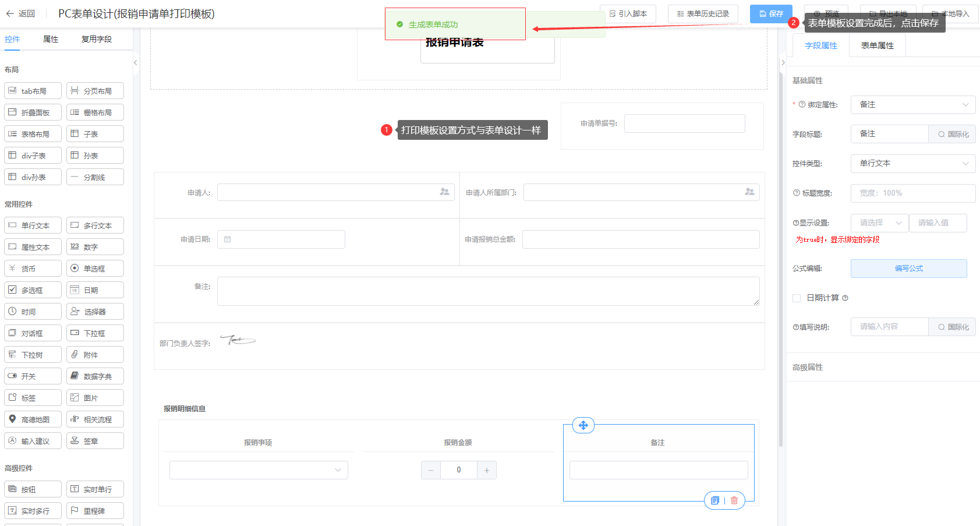Open the 控件类型 dropdown
980x526 pixels.
pos(913,164)
